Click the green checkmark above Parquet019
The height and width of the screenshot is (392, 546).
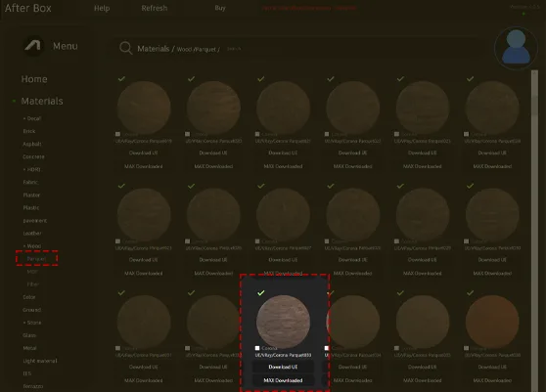click(x=121, y=79)
